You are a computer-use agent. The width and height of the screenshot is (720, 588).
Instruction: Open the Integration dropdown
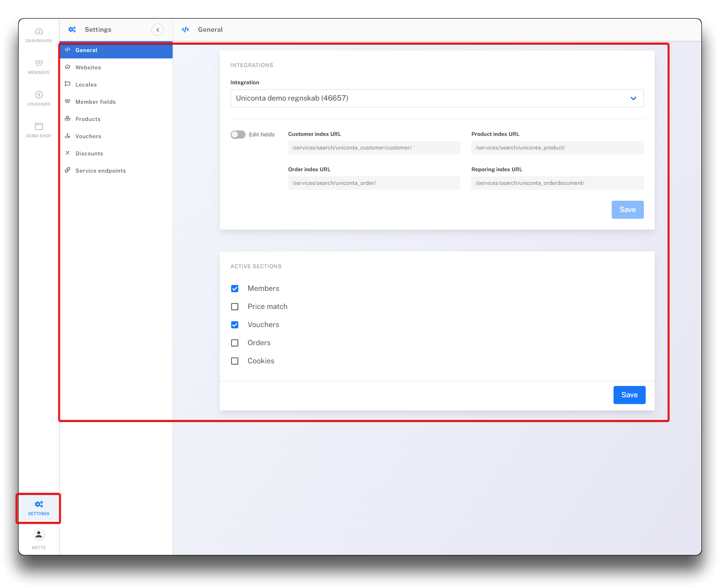[x=437, y=98]
